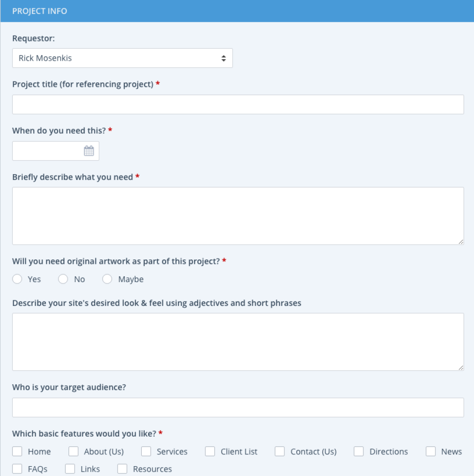Select Maybe for original artwork
The height and width of the screenshot is (476, 474).
(107, 279)
